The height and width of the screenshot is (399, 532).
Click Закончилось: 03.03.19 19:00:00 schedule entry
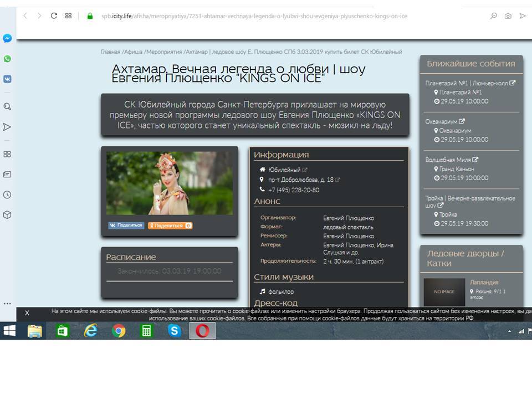tap(170, 271)
